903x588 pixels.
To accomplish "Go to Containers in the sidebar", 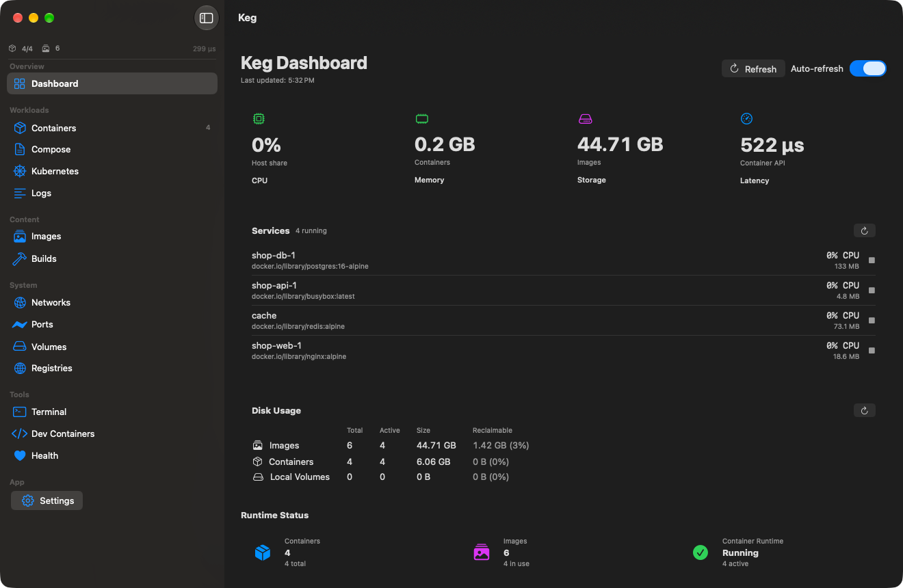I will [112, 128].
